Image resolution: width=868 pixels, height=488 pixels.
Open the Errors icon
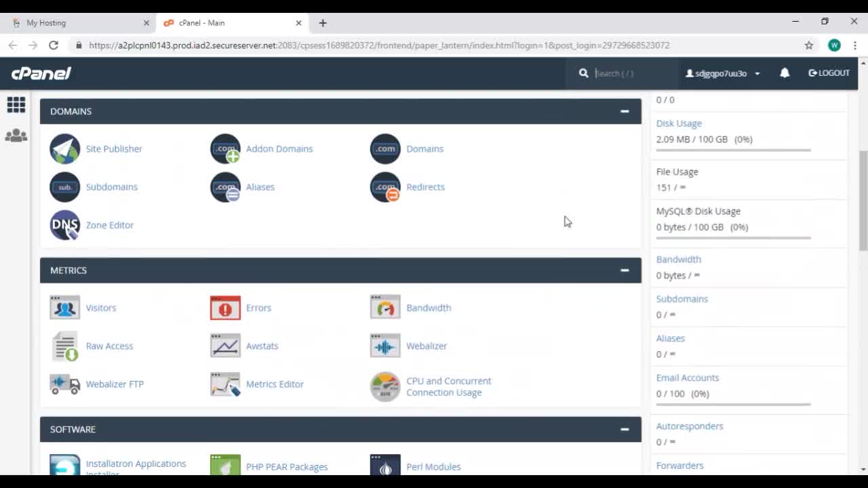[x=225, y=308]
